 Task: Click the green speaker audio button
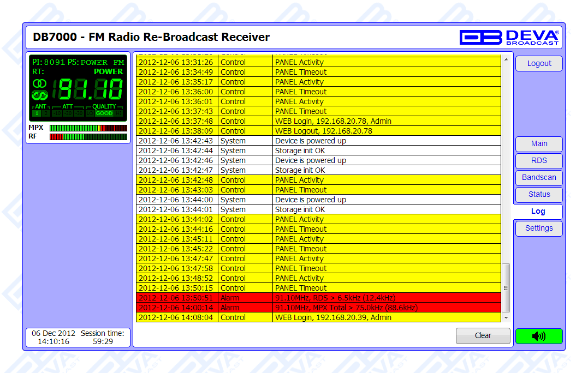538,336
